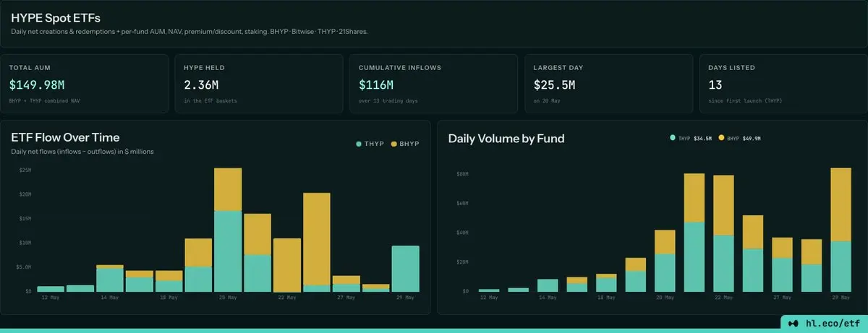Click the gold BHYP segment of 20 May flow bar
Image resolution: width=868 pixels, height=333 pixels.
pos(228,189)
